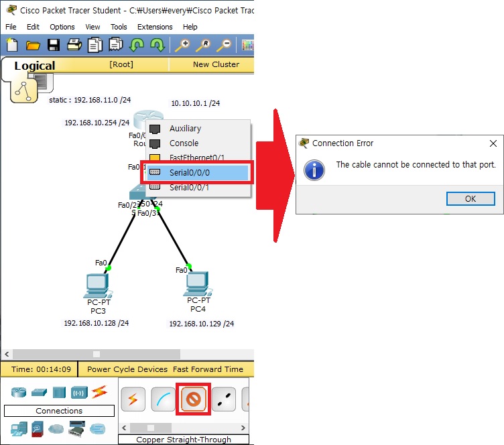Click the 10.10.10.1 /24 note label
This screenshot has width=504, height=445.
196,103
